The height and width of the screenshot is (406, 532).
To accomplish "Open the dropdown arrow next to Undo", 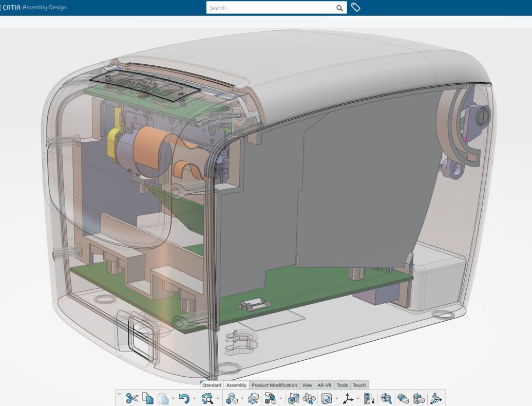I will (x=194, y=399).
